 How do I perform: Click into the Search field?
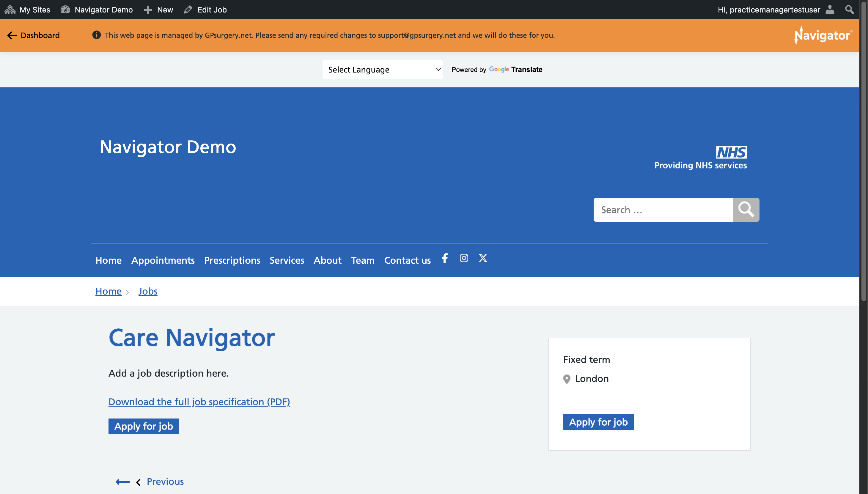pyautogui.click(x=663, y=210)
